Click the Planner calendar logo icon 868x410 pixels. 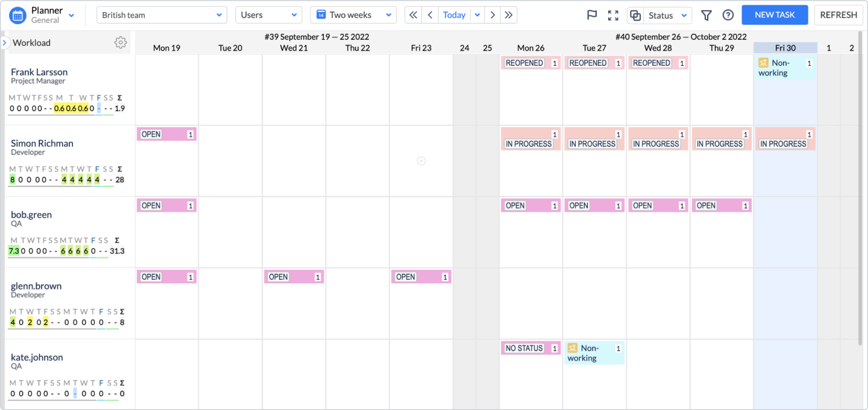pos(17,15)
